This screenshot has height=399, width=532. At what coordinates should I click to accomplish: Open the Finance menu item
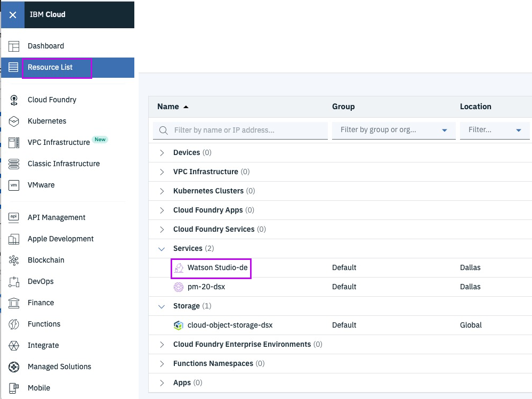41,303
